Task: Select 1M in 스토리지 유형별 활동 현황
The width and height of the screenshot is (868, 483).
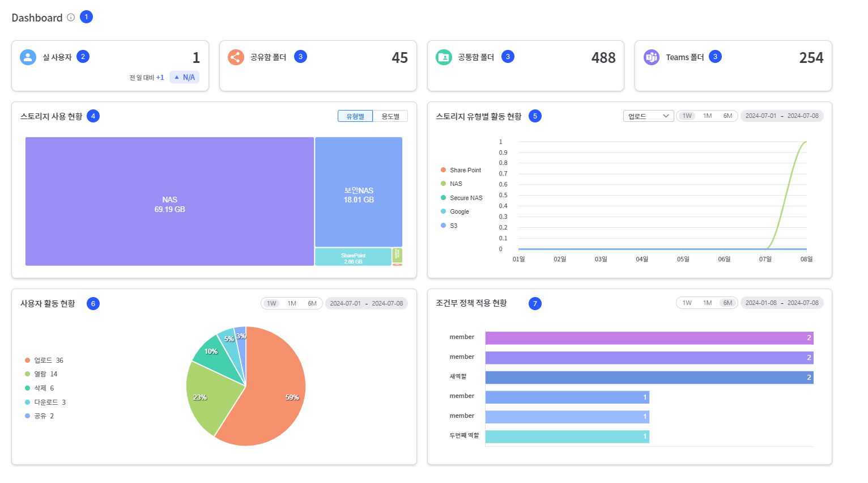Action: tap(707, 116)
